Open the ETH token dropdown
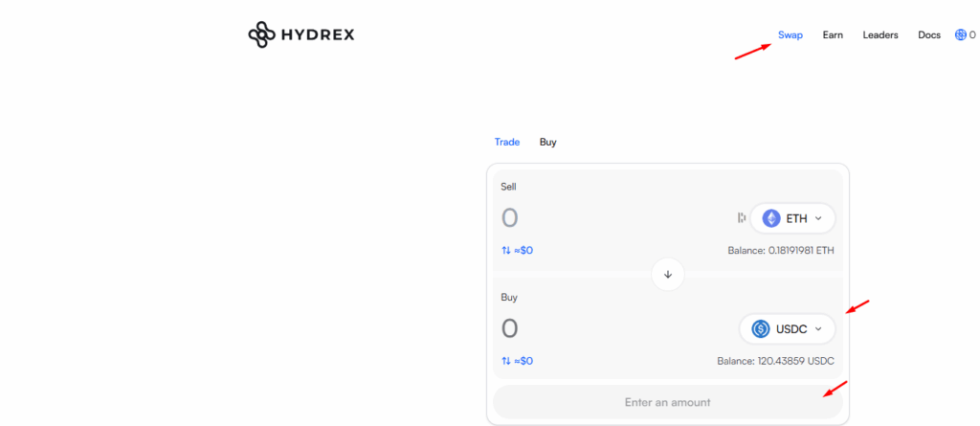This screenshot has height=426, width=980. coord(792,218)
